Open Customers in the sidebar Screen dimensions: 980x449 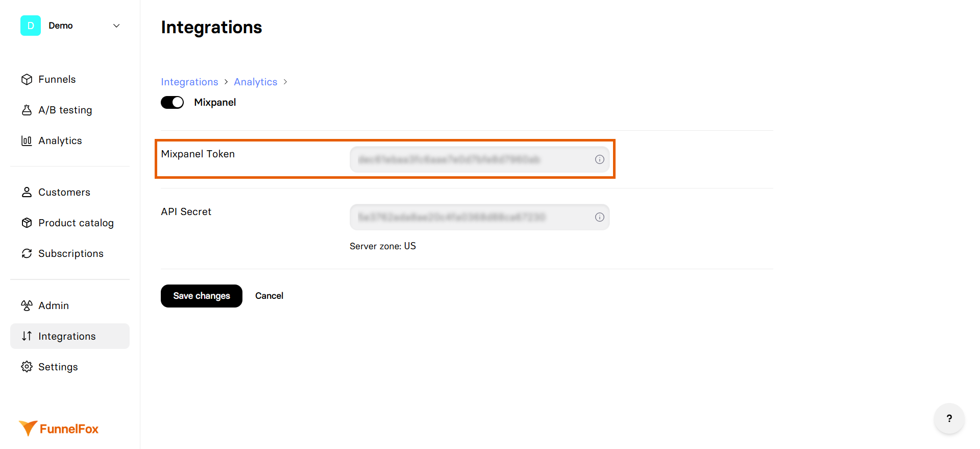coord(70,192)
